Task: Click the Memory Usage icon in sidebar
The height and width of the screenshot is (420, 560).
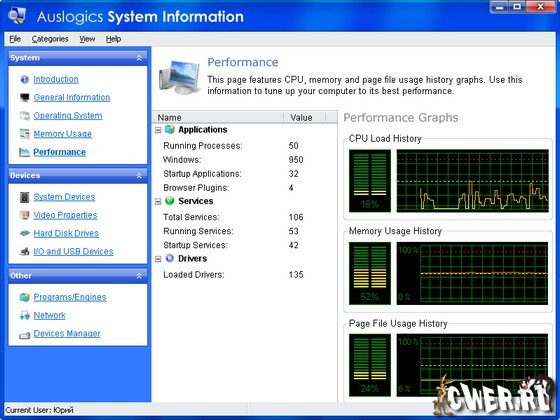Action: 25,134
